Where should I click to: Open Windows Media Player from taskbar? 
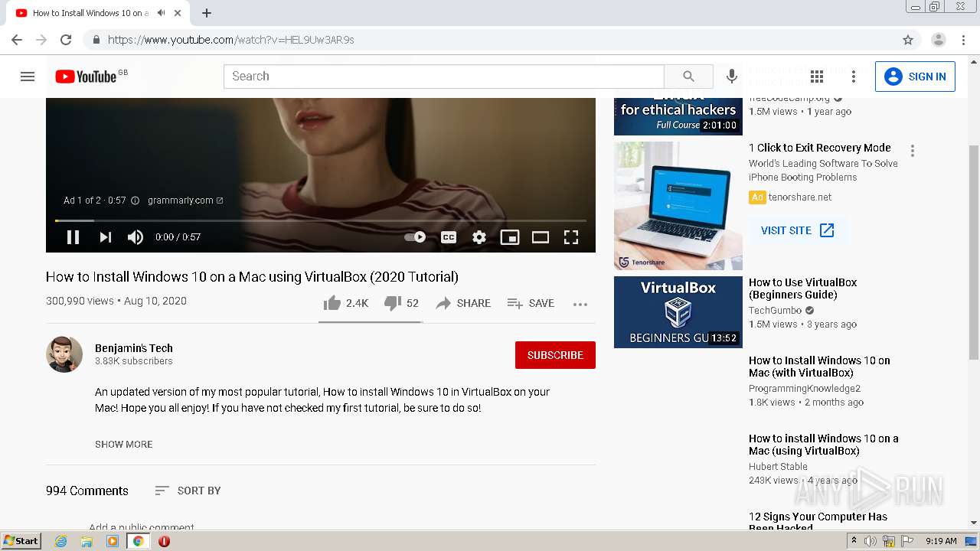(x=113, y=541)
